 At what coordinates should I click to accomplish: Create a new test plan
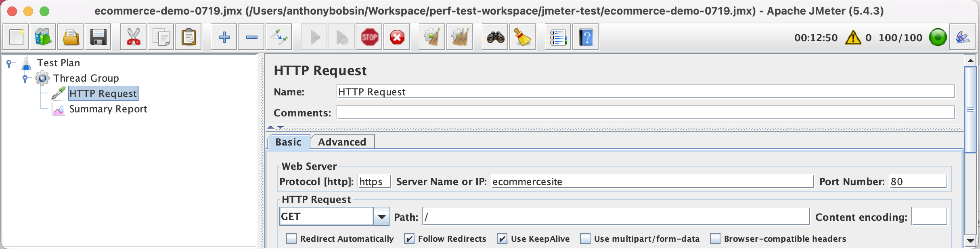pos(16,37)
